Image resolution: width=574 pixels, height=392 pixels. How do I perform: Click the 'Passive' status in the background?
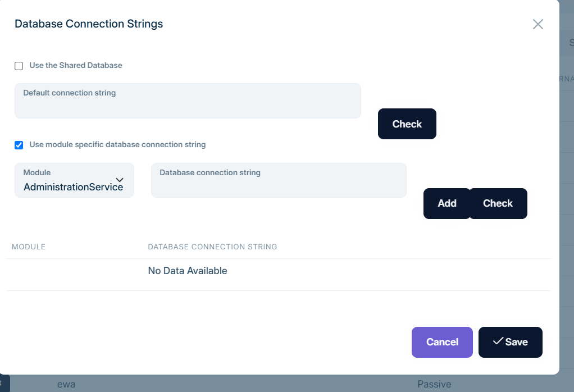click(x=434, y=384)
